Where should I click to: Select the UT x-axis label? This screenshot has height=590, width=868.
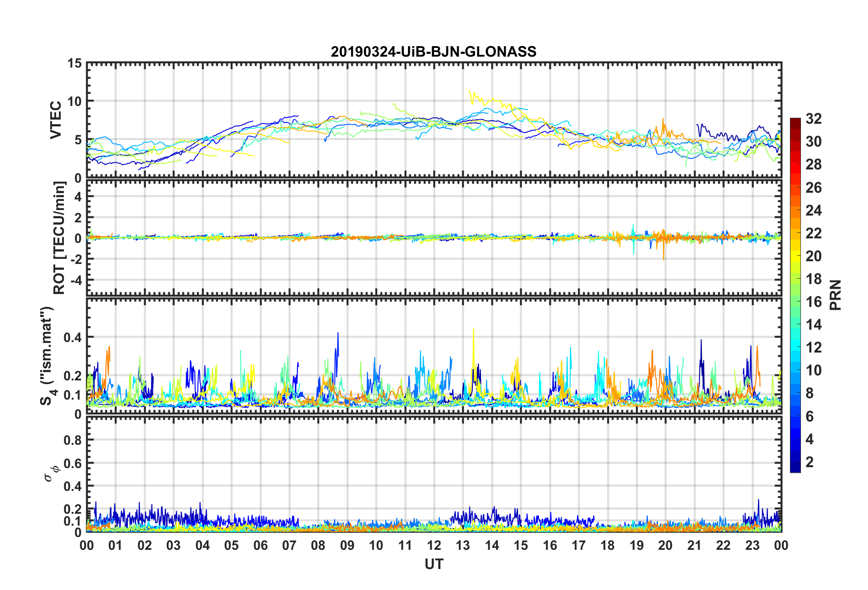click(x=434, y=564)
